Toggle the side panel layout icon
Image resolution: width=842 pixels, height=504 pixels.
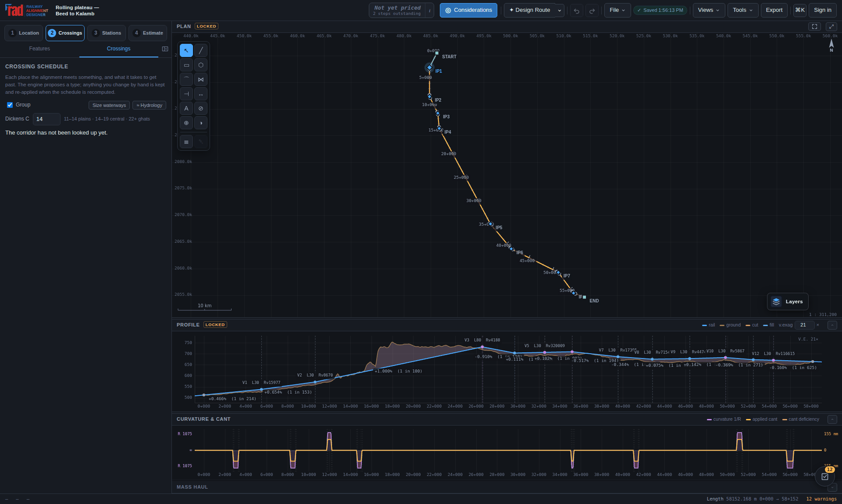165,49
